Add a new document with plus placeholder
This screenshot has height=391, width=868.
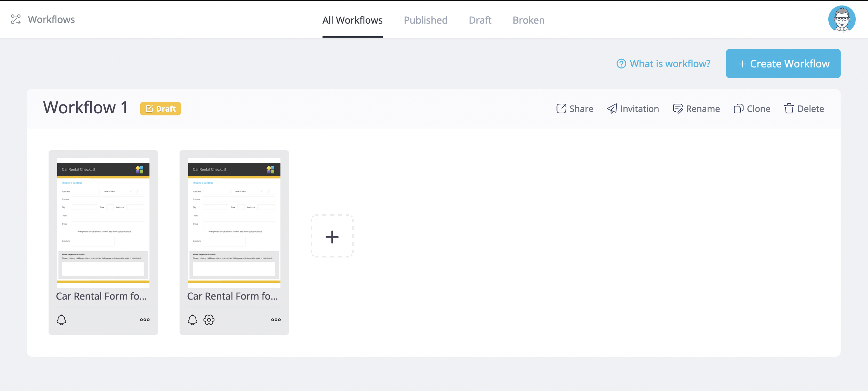coord(332,236)
